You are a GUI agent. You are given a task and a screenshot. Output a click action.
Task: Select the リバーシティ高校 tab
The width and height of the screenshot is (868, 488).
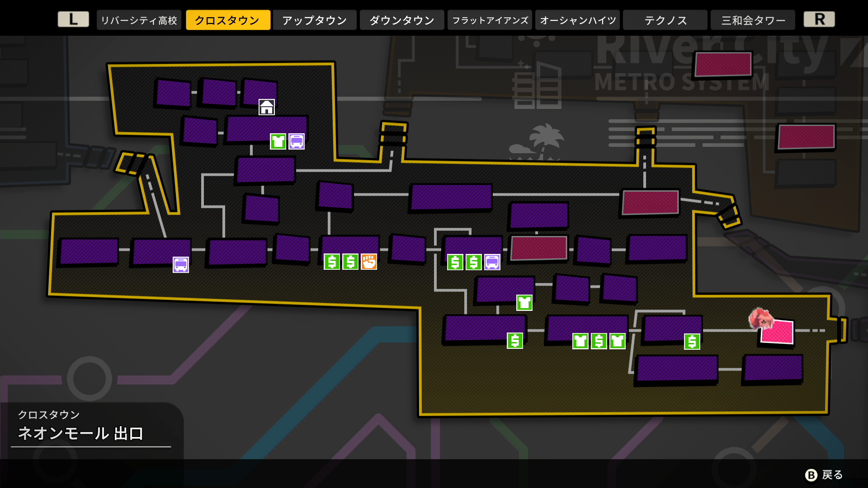(139, 20)
